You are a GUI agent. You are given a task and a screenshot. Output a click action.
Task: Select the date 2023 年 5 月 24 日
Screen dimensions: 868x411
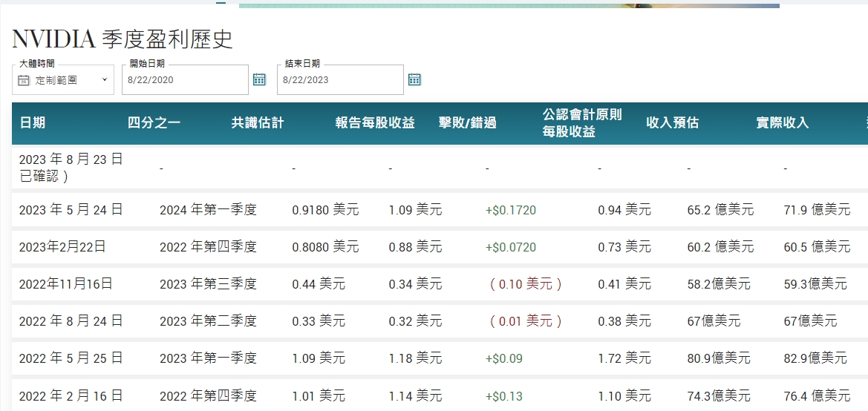71,210
